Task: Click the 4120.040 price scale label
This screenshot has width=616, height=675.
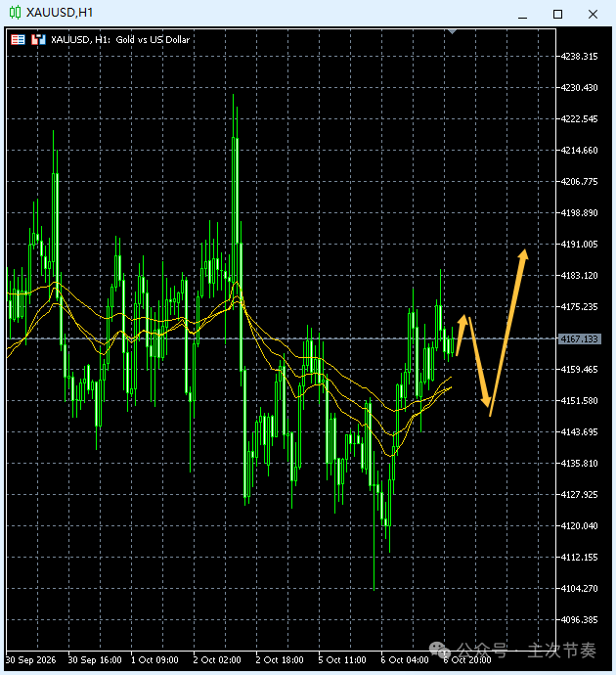Action: [579, 525]
